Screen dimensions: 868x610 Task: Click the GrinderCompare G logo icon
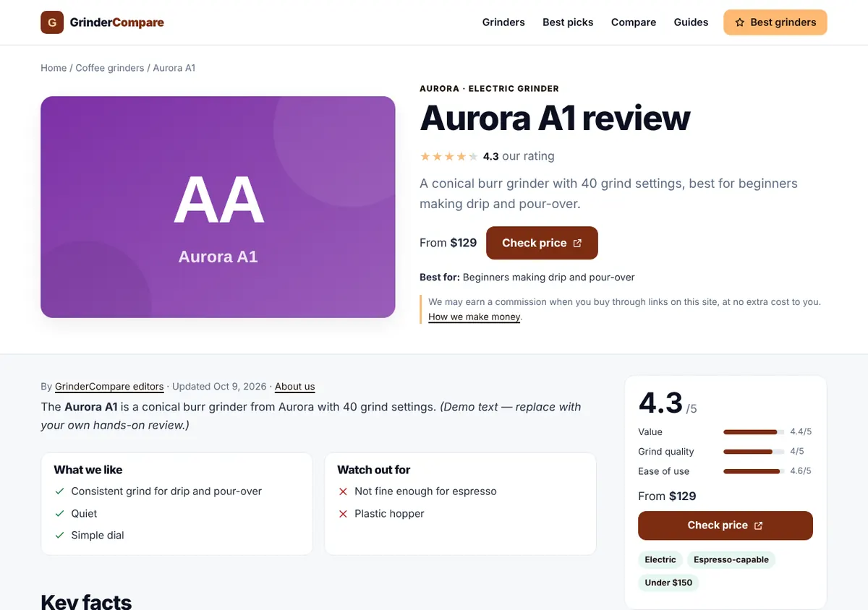point(52,22)
